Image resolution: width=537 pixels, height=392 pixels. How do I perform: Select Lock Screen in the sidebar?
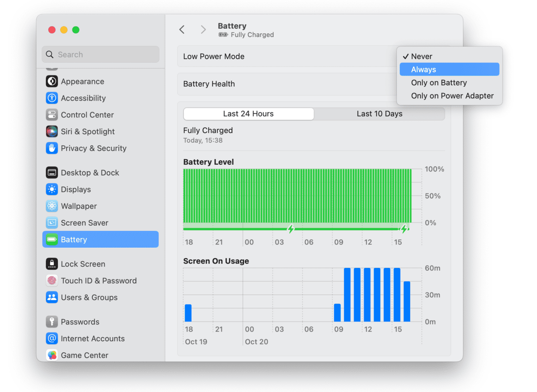[83, 264]
